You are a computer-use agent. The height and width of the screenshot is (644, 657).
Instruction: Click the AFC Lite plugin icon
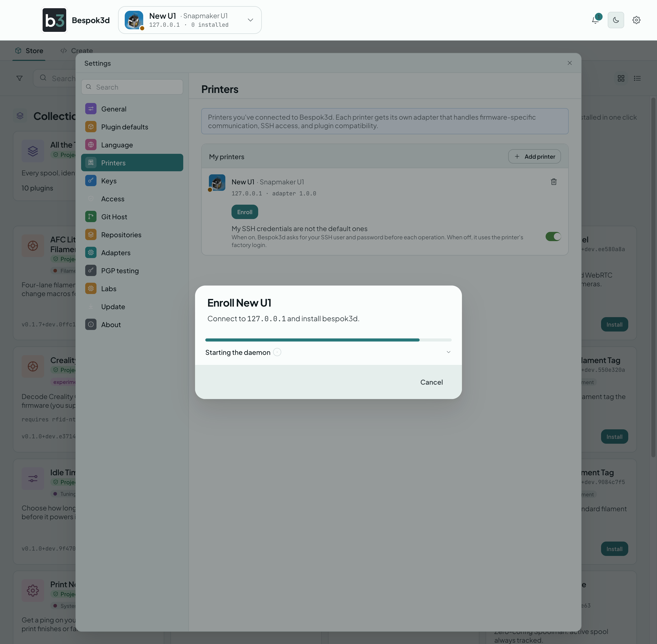[x=33, y=245]
